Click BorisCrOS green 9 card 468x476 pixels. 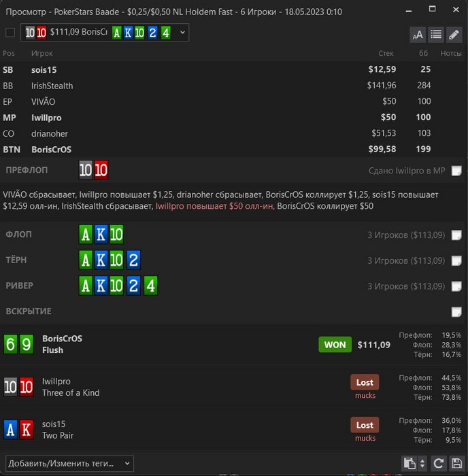tap(27, 344)
